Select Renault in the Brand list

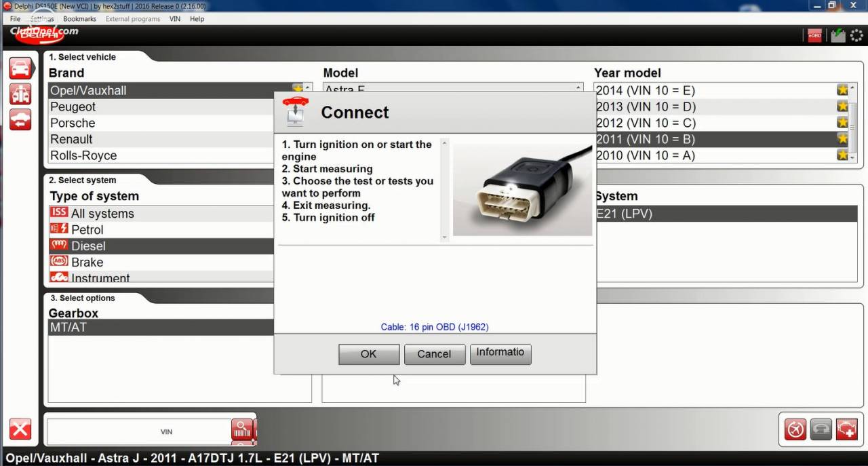click(161, 139)
